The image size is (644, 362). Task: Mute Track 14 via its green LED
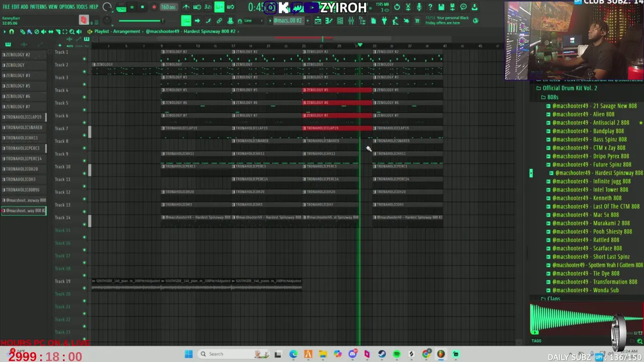point(84,224)
